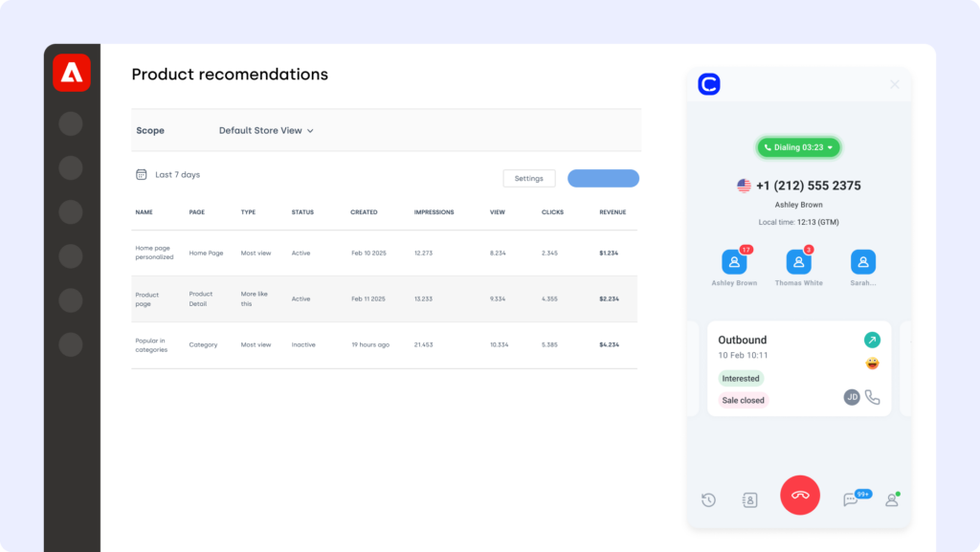This screenshot has height=552, width=980.
Task: Close the CloudTalk dialer panel
Action: click(895, 84)
